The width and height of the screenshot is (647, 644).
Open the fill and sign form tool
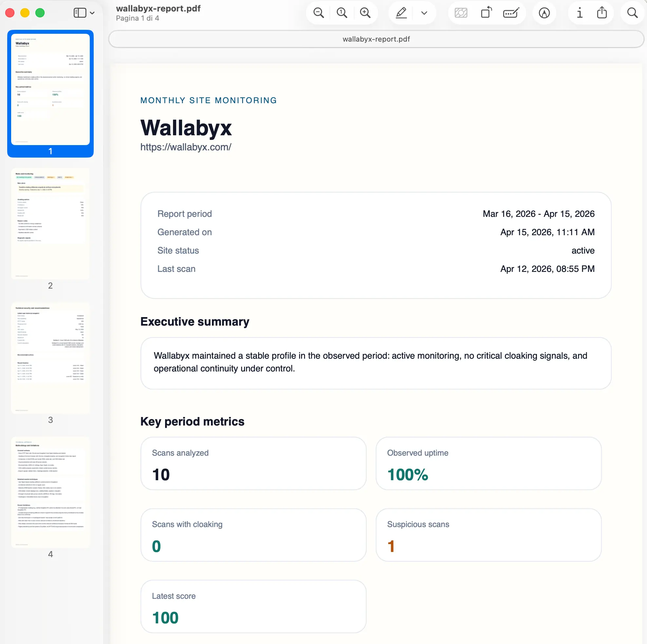click(510, 13)
